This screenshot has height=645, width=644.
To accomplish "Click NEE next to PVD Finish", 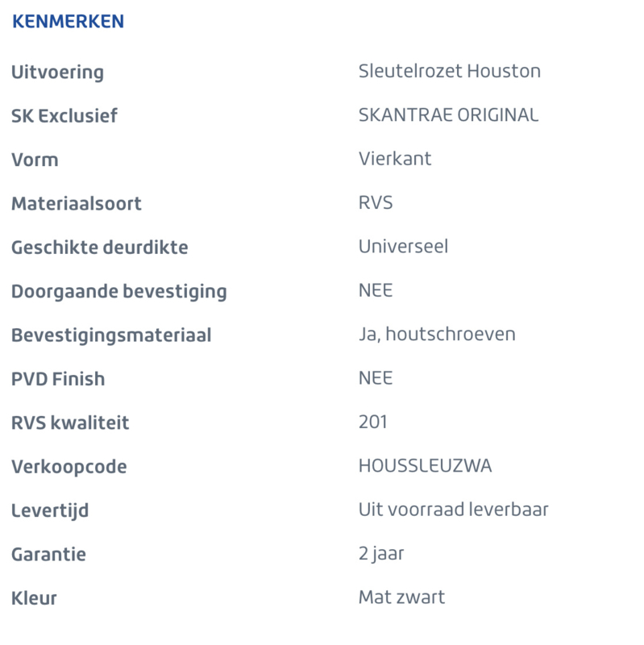I will (376, 378).
